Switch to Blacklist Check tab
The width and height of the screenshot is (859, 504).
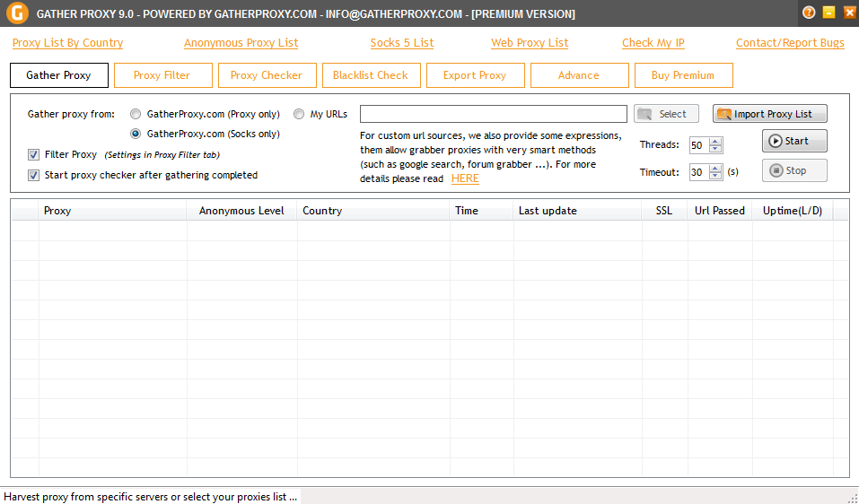pos(372,75)
